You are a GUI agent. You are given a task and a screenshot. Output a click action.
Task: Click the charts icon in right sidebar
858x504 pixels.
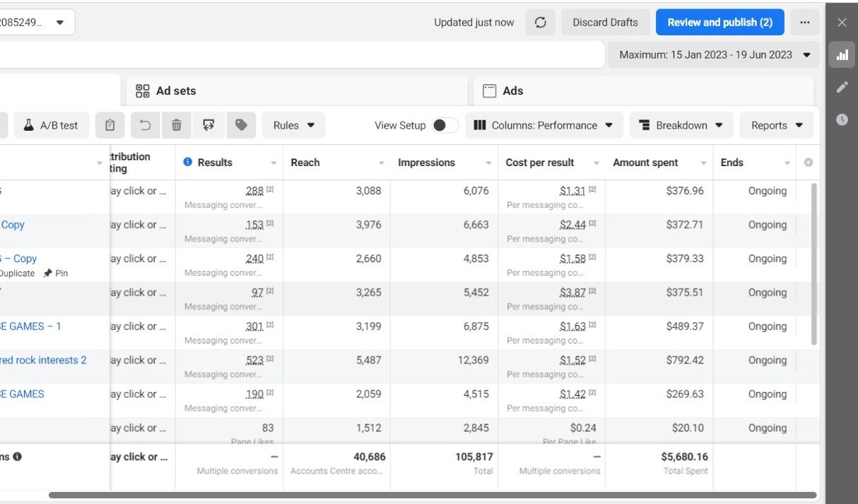tap(842, 55)
